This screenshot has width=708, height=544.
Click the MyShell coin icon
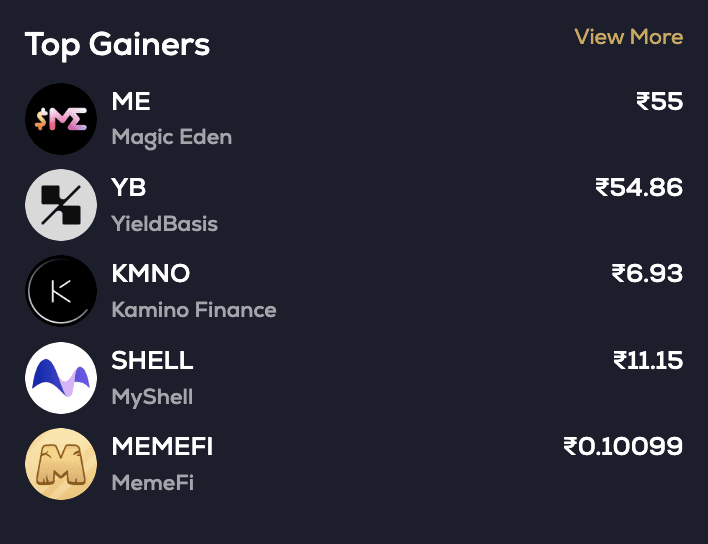[x=61, y=378]
